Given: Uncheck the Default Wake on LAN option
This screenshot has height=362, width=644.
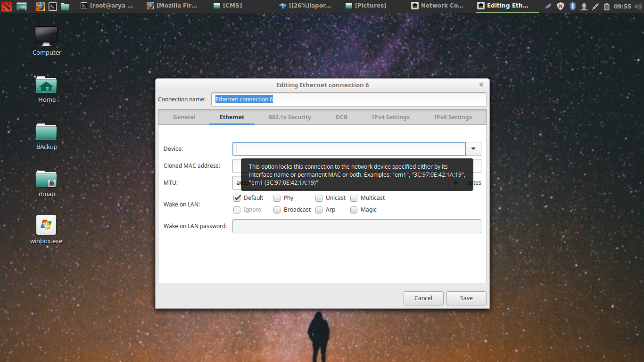Looking at the screenshot, I should point(237,198).
